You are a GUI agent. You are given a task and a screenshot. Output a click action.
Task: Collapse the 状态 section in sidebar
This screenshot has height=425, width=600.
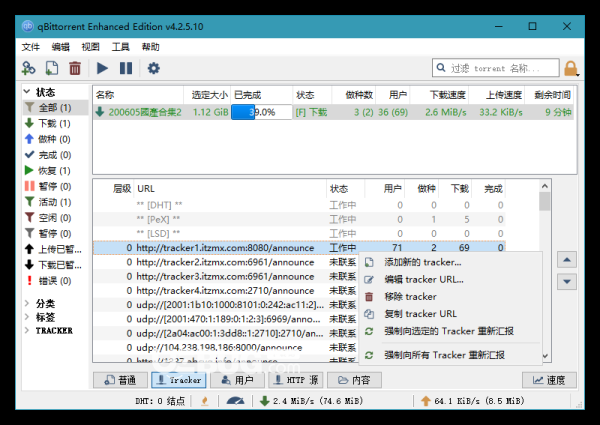(x=27, y=92)
